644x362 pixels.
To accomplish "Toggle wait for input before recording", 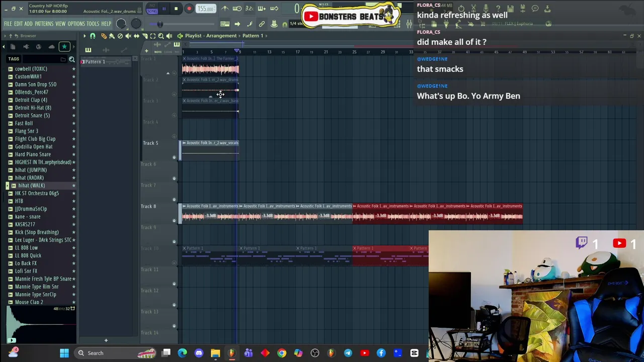I will pyautogui.click(x=237, y=8).
